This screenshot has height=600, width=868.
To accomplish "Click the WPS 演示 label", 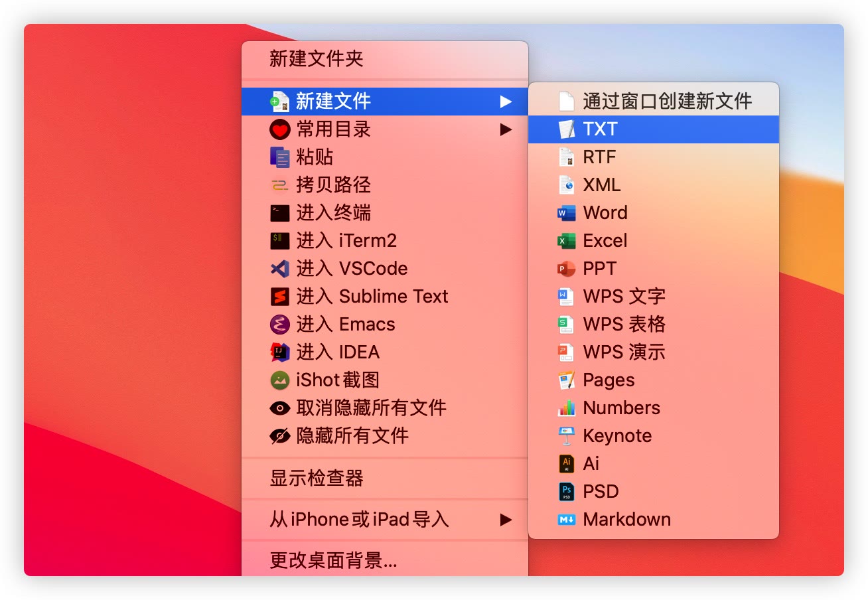I will pyautogui.click(x=624, y=352).
